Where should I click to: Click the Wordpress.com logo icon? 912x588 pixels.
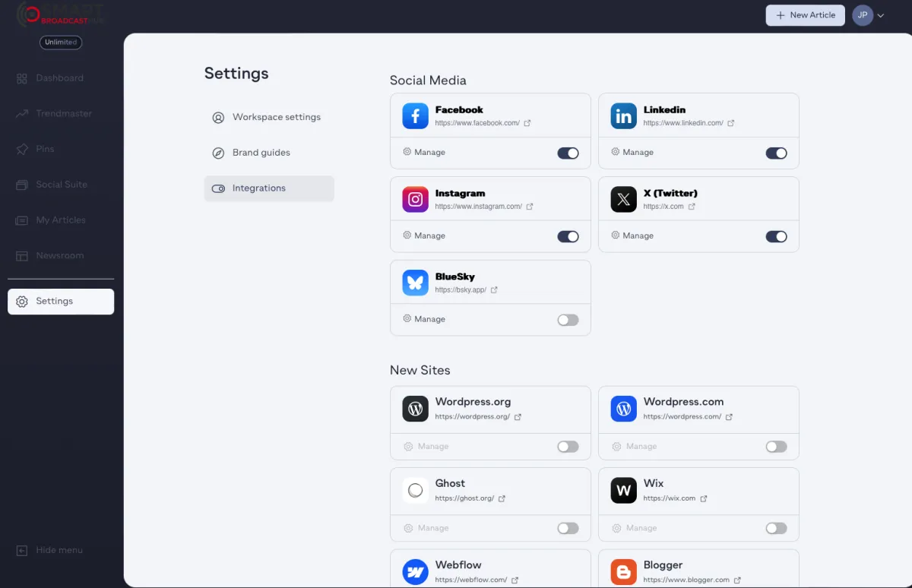click(623, 409)
